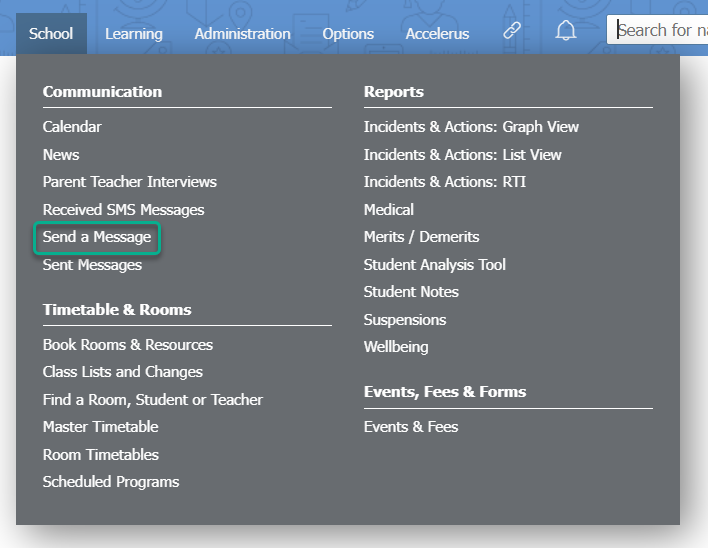Viewport: 708px width, 548px height.
Task: Open Sent Messages page
Action: (92, 265)
